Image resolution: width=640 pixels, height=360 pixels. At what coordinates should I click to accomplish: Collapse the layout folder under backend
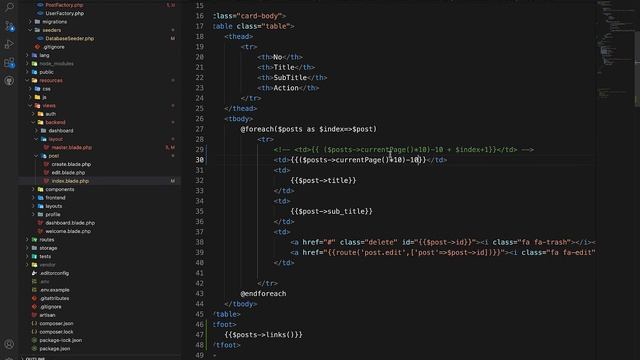point(36,139)
